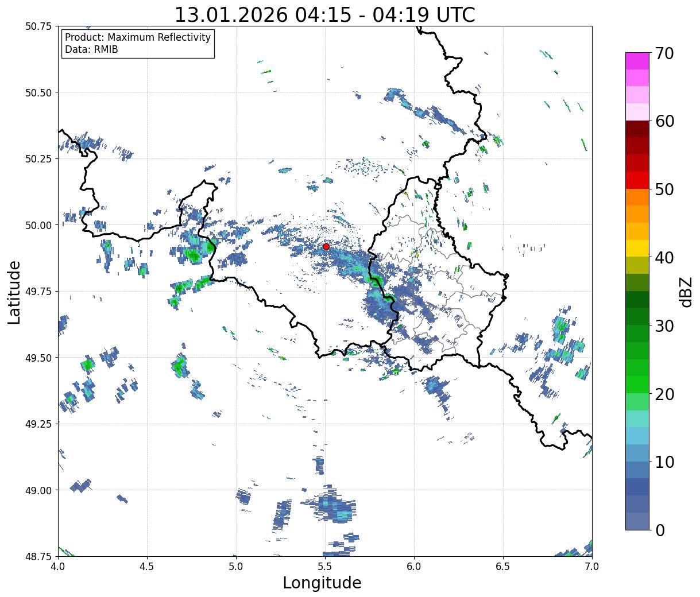700x597 pixels.
Task: Click the colorbar tick label 0
Action: [660, 530]
